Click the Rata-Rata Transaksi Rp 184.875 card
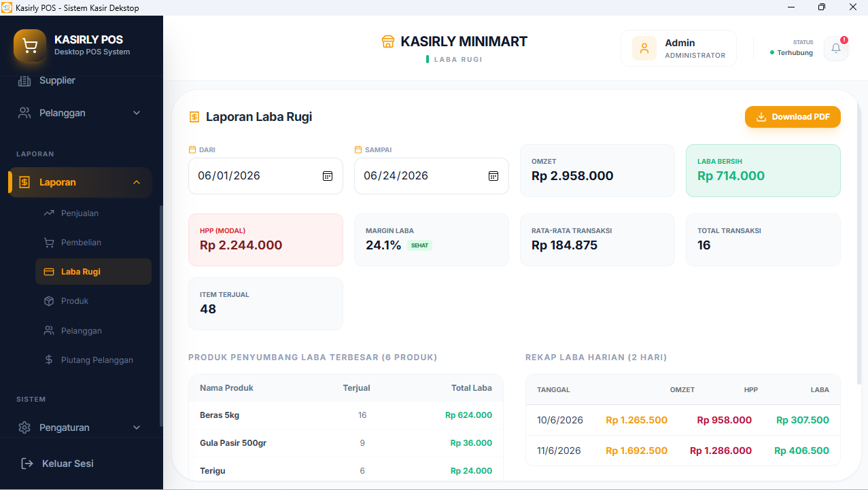 [597, 240]
